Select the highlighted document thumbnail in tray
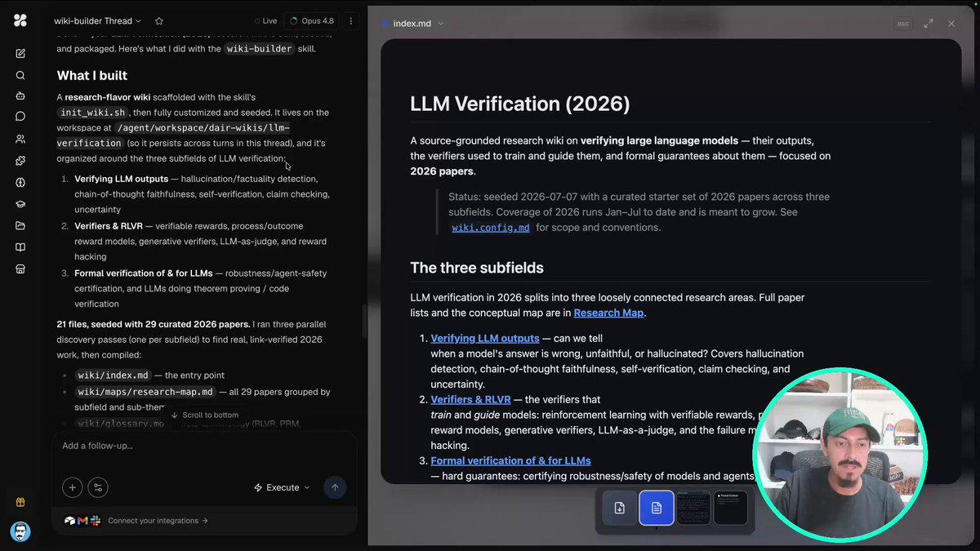Screen dimensions: 980x551 [x=657, y=508]
